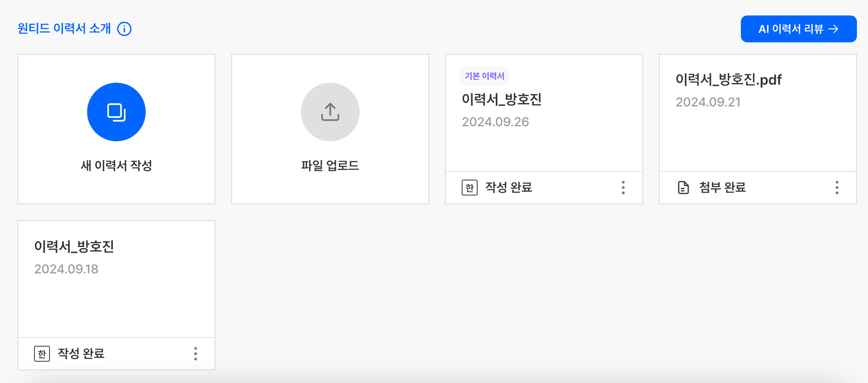Click the blue new resume circle icon

116,112
